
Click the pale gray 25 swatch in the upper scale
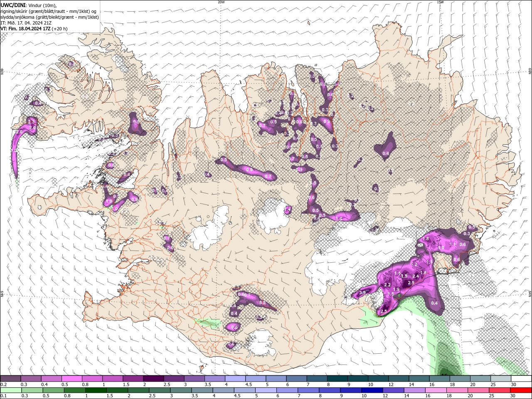pyautogui.click(x=501, y=379)
